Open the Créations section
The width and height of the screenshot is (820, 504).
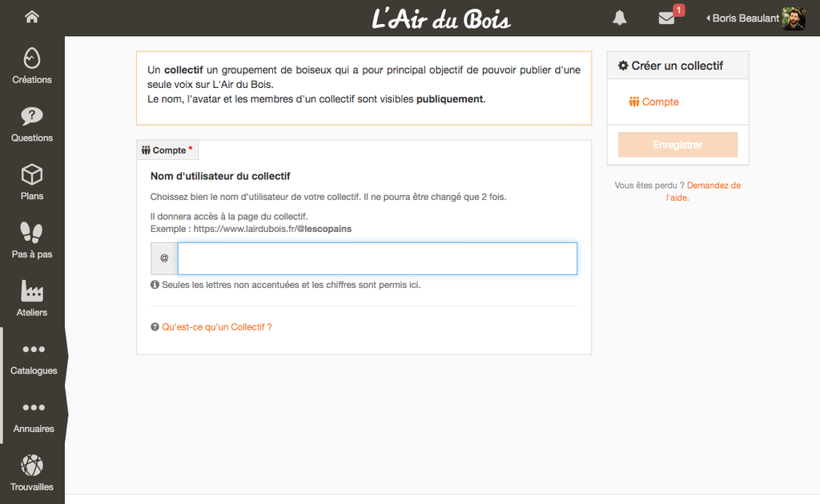32,66
